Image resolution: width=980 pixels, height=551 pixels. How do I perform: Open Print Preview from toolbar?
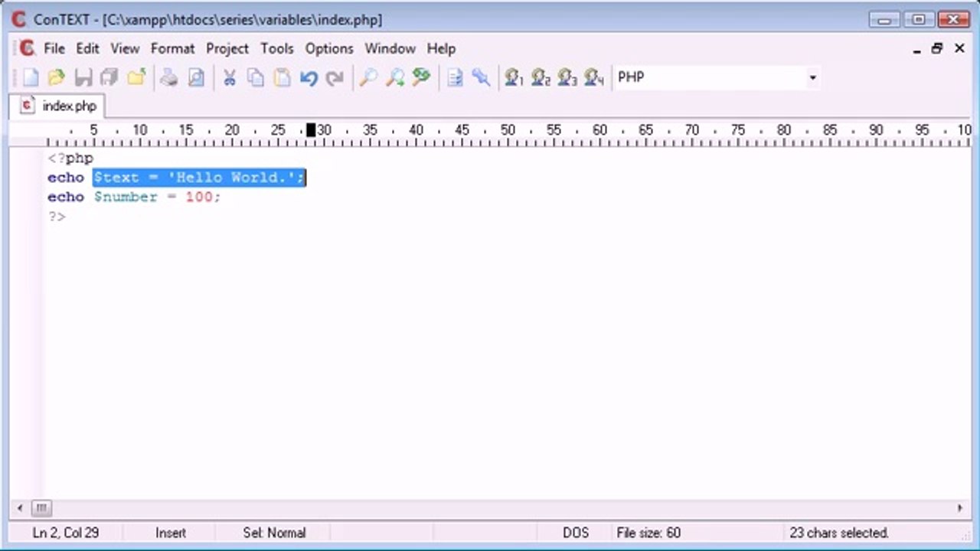tap(197, 77)
